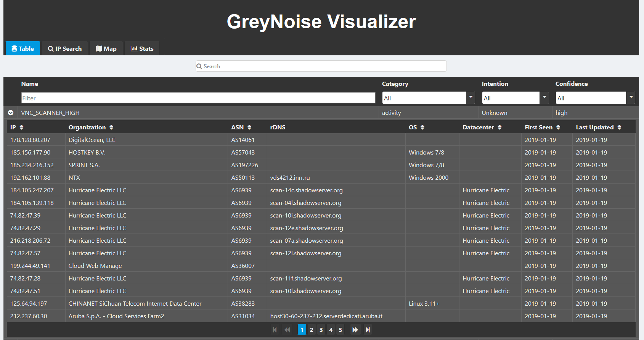Sort table by IP column arrows
The width and height of the screenshot is (644, 340).
click(x=21, y=127)
